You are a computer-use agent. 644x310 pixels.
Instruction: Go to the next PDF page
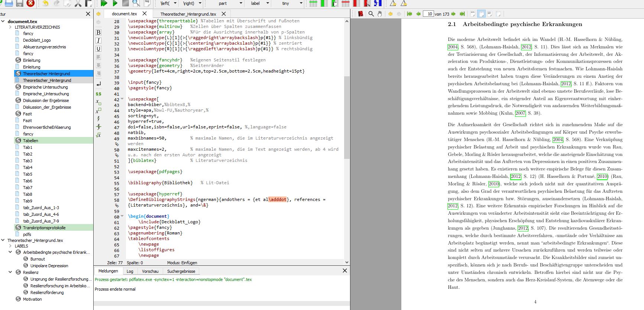453,14
